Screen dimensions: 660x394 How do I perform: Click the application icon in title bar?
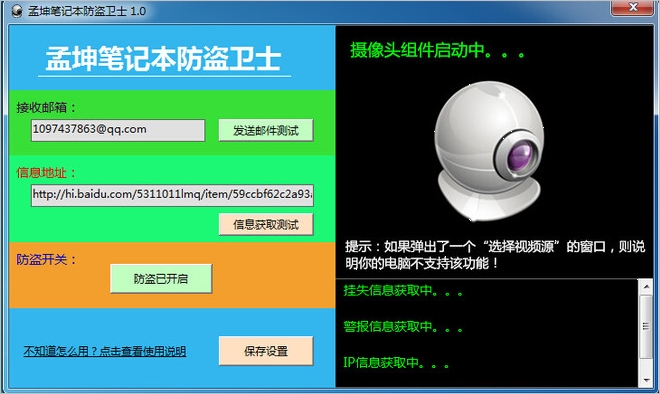(17, 11)
